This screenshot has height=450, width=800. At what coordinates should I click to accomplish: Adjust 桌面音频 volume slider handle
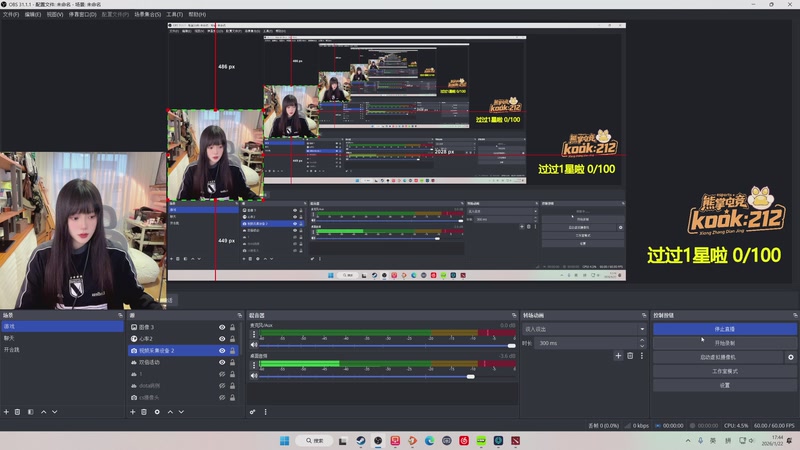[470, 377]
